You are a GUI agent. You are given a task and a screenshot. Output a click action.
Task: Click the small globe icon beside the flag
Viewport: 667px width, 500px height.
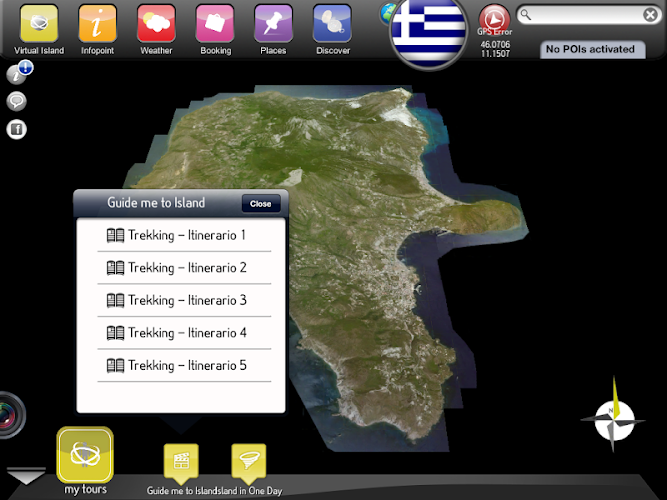[386, 14]
